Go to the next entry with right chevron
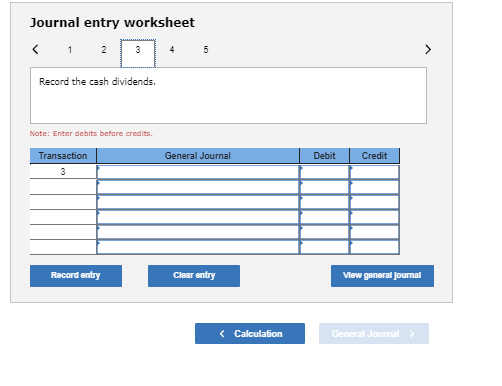This screenshot has height=386, width=502. [x=428, y=49]
